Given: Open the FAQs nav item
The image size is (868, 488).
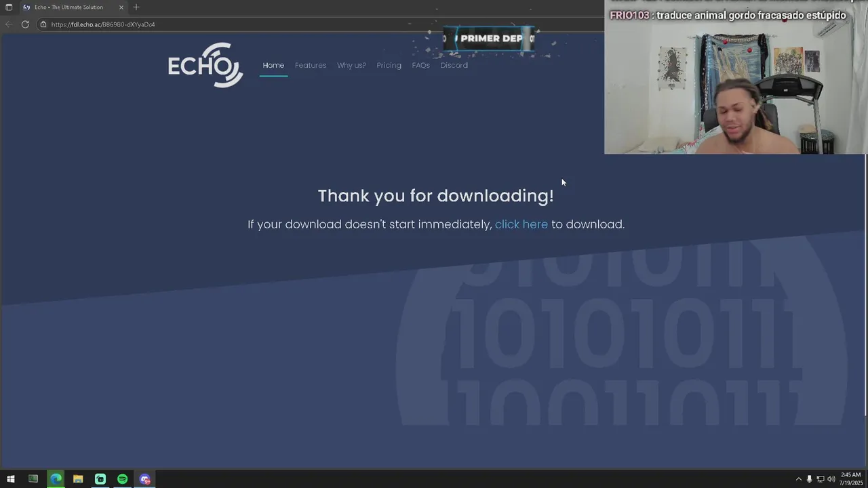Looking at the screenshot, I should click(x=421, y=65).
